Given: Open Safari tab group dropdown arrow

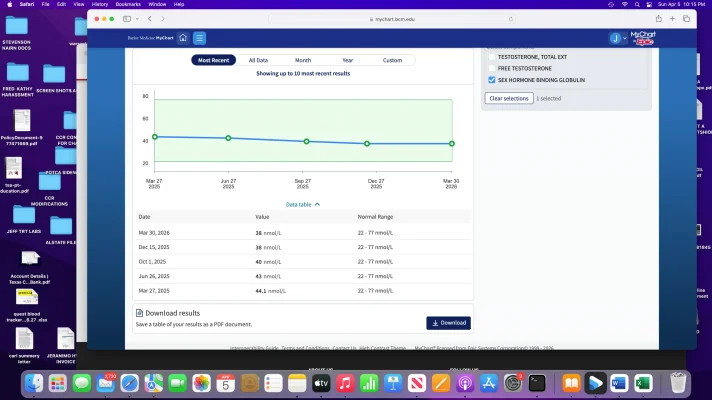Looking at the screenshot, I should pos(137,18).
